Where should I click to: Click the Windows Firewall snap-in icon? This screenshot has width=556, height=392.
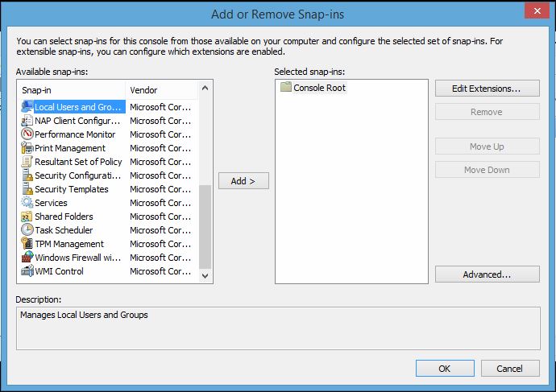click(27, 258)
